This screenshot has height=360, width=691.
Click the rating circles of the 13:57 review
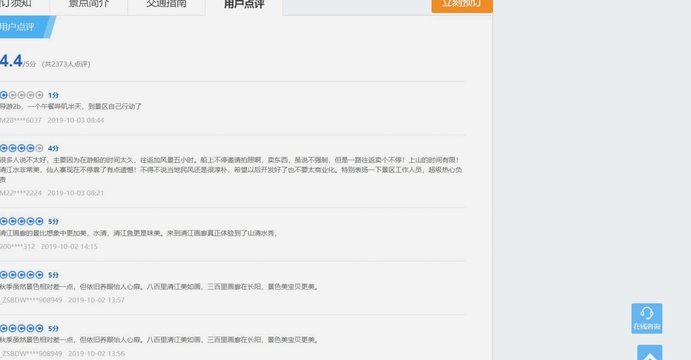(x=22, y=275)
